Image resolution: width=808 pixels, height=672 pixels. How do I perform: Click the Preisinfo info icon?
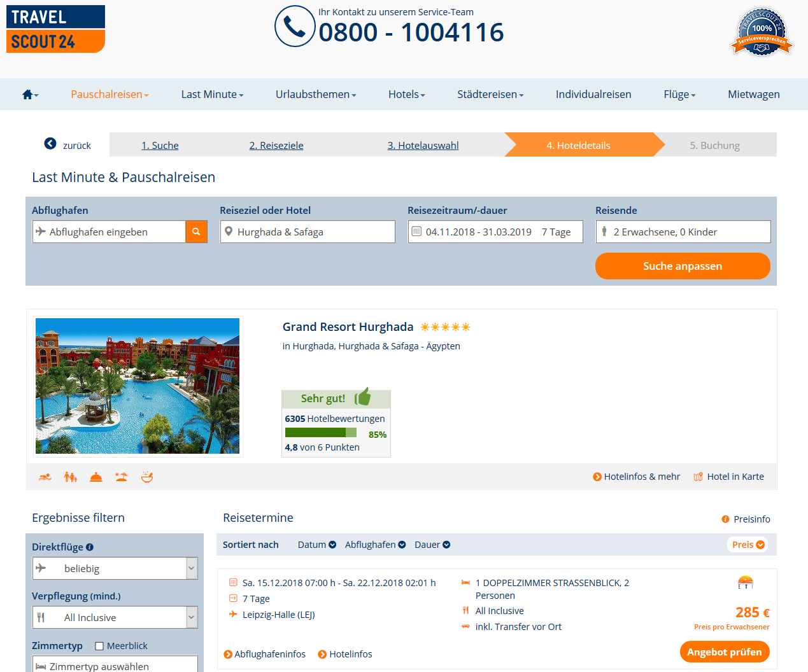725,519
